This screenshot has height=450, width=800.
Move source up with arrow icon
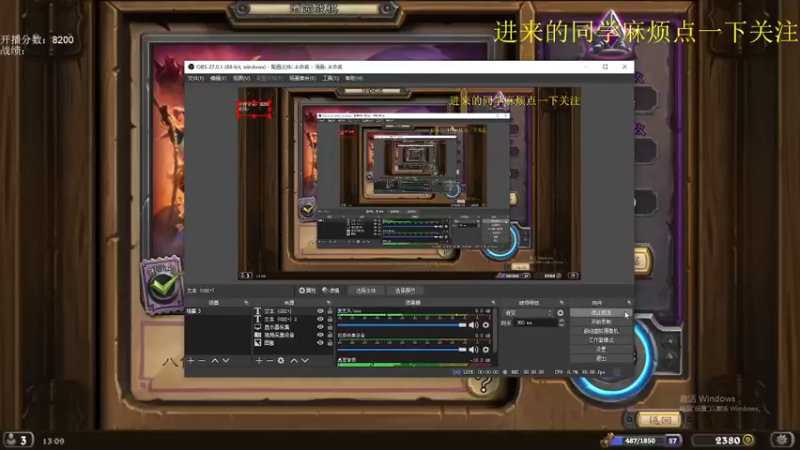tap(294, 360)
